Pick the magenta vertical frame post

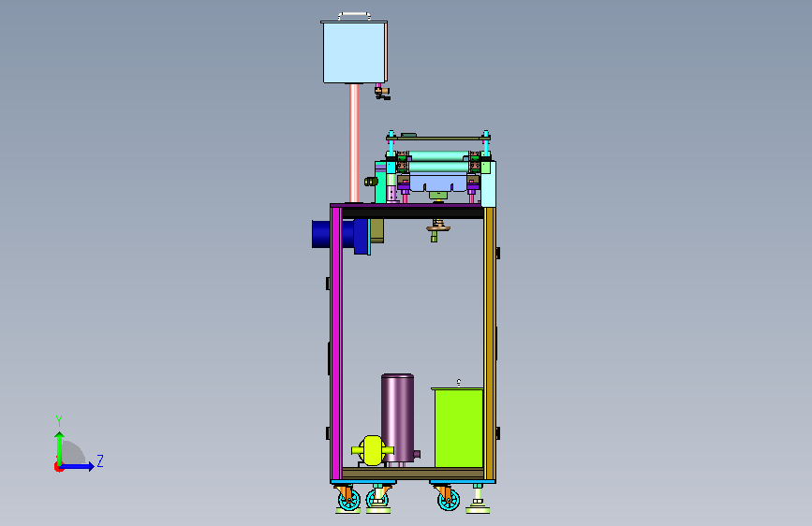336,343
